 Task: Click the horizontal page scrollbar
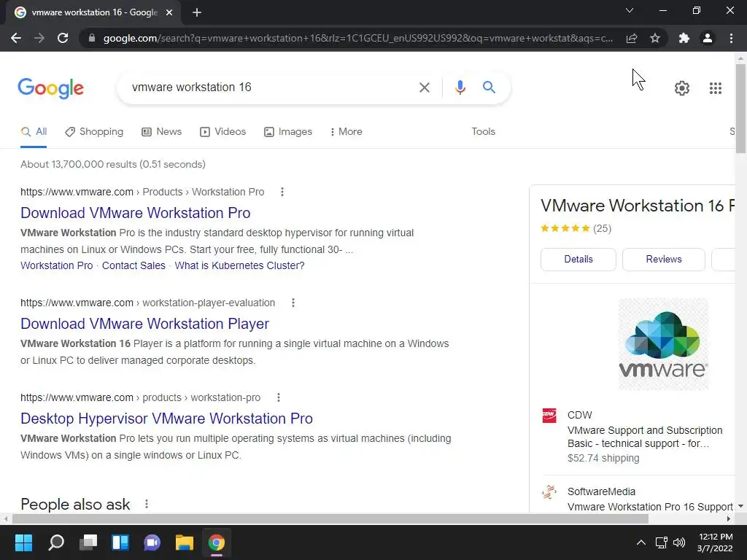330,518
